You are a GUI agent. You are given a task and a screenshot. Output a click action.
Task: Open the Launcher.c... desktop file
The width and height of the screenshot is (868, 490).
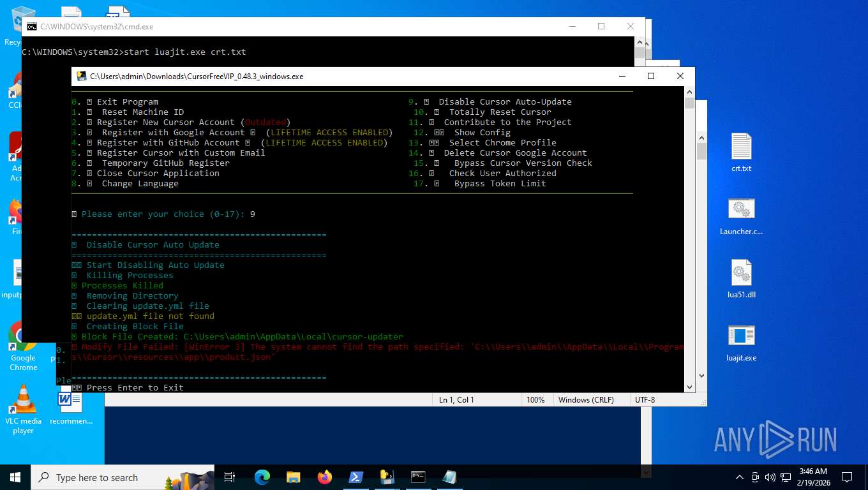(x=741, y=216)
